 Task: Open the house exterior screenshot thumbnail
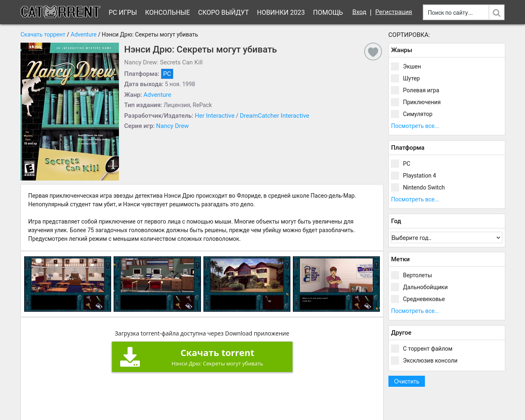pyautogui.click(x=247, y=284)
